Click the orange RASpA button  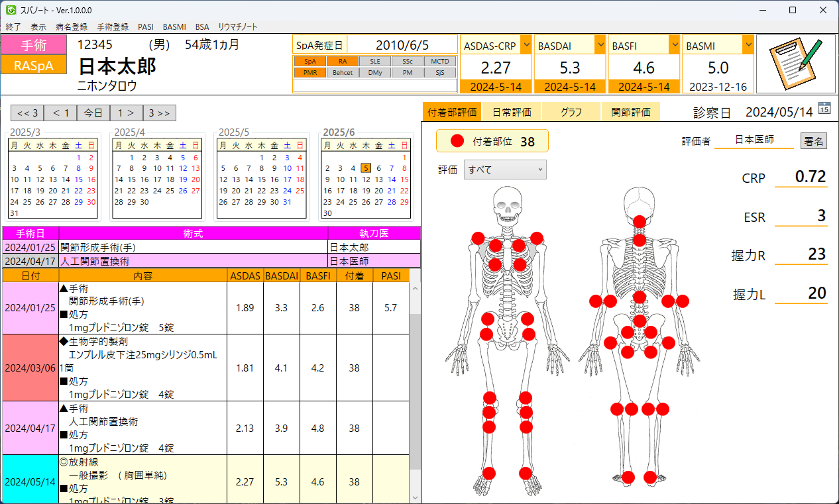[x=34, y=65]
